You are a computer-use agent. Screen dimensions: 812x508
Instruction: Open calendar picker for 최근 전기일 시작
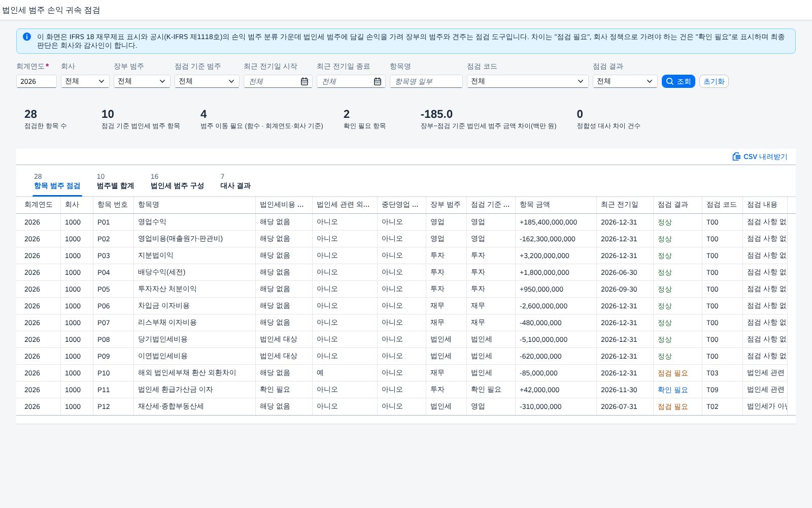(304, 81)
